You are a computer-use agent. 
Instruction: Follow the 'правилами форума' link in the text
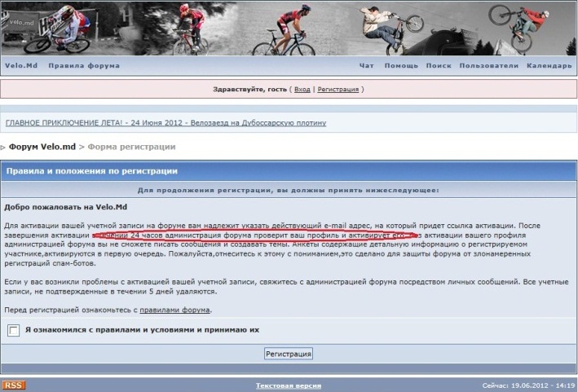[174, 310]
